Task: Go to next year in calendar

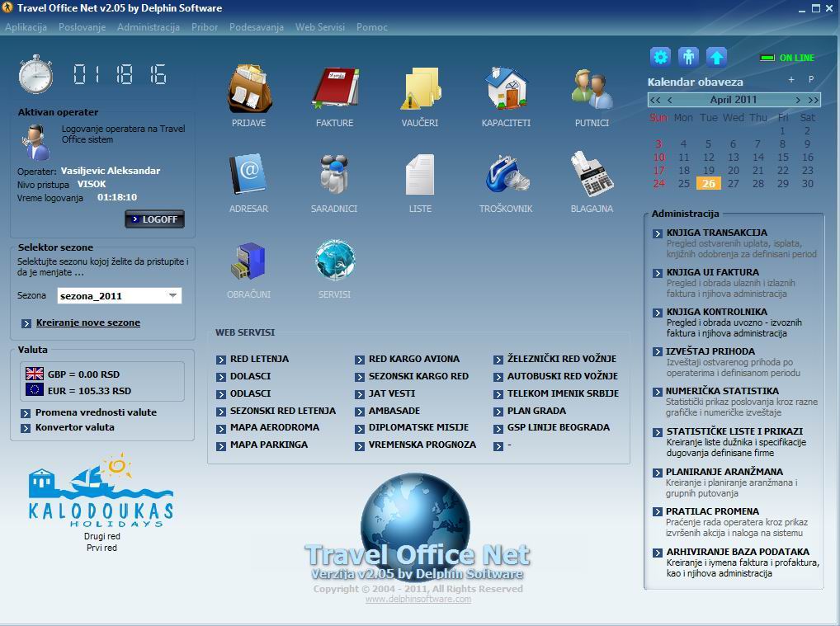Action: (814, 100)
